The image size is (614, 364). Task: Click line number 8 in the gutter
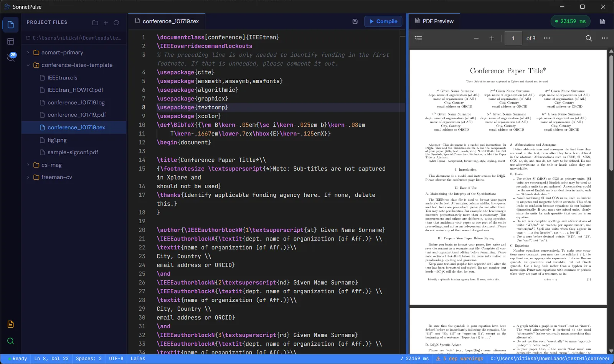coord(144,107)
